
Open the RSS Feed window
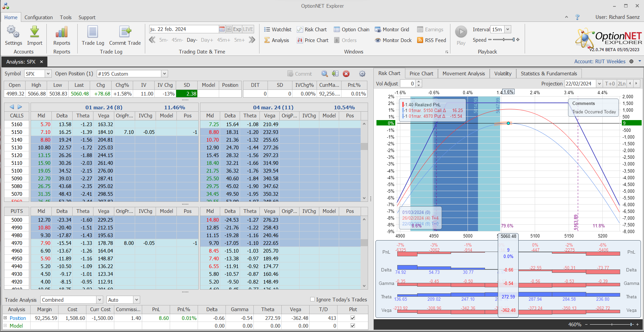coord(432,40)
